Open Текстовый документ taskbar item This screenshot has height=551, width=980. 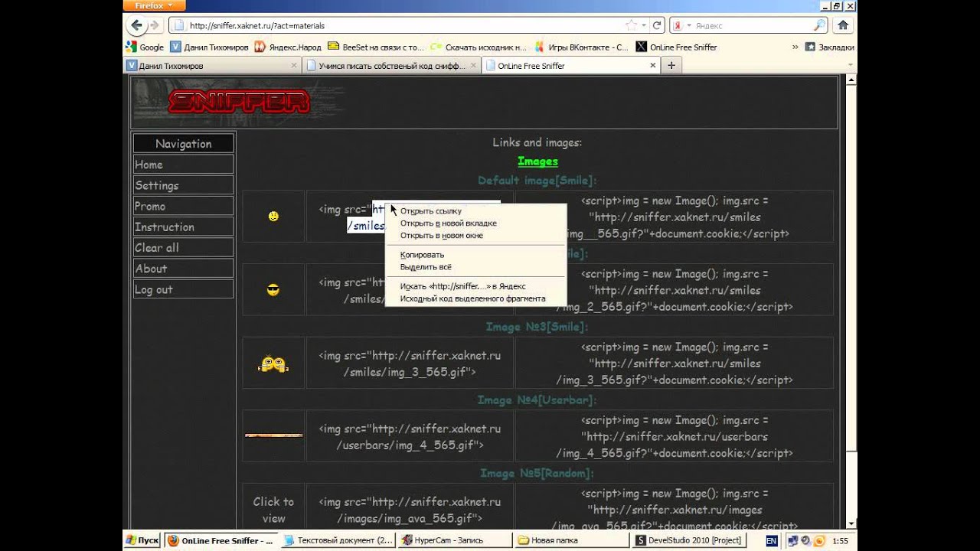(338, 540)
